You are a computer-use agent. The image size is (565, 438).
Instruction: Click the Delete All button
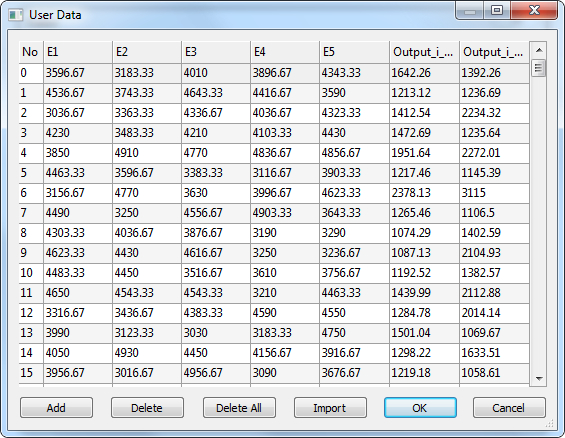click(x=239, y=408)
